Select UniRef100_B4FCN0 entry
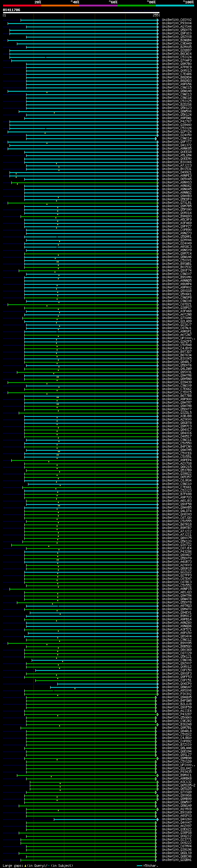 pos(176,447)
